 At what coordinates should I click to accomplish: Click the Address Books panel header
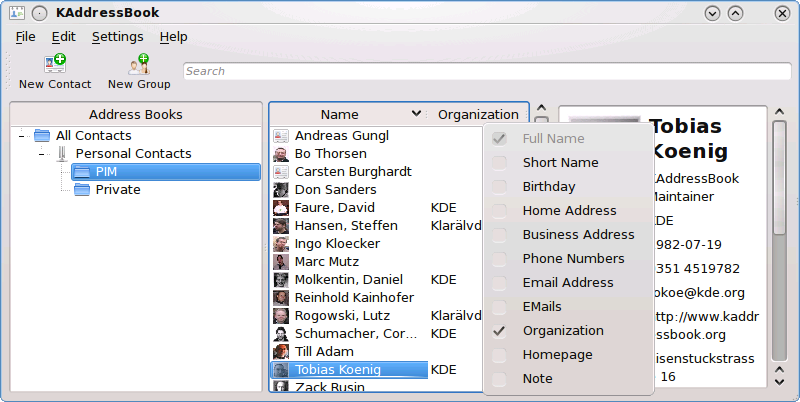(136, 114)
